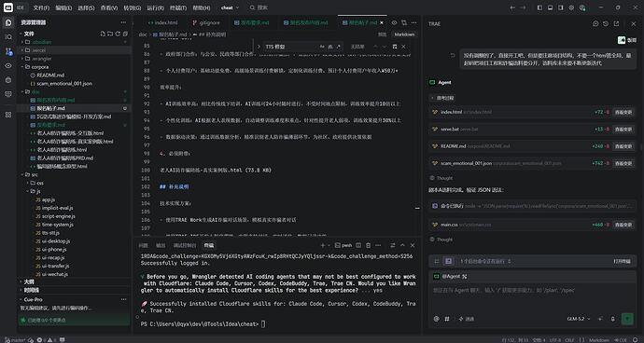Open the explorer panel more-actions menu
This screenshot has height=343, width=644.
123,22
